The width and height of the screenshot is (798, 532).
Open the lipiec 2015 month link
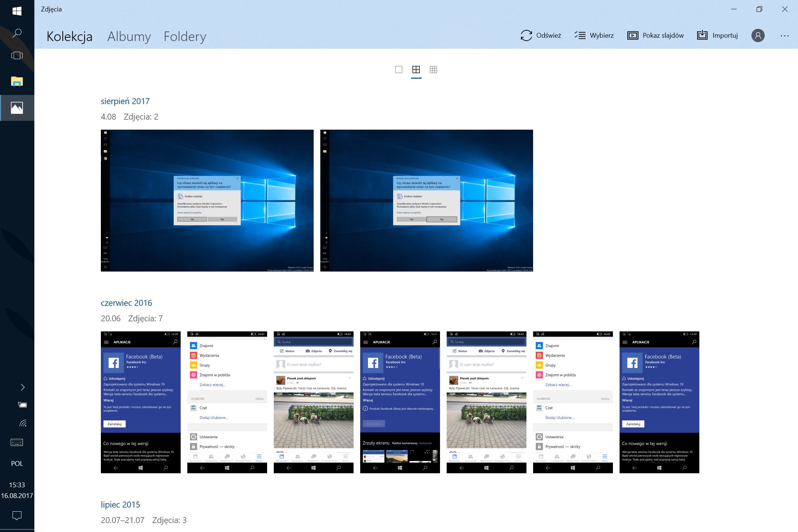click(x=120, y=505)
